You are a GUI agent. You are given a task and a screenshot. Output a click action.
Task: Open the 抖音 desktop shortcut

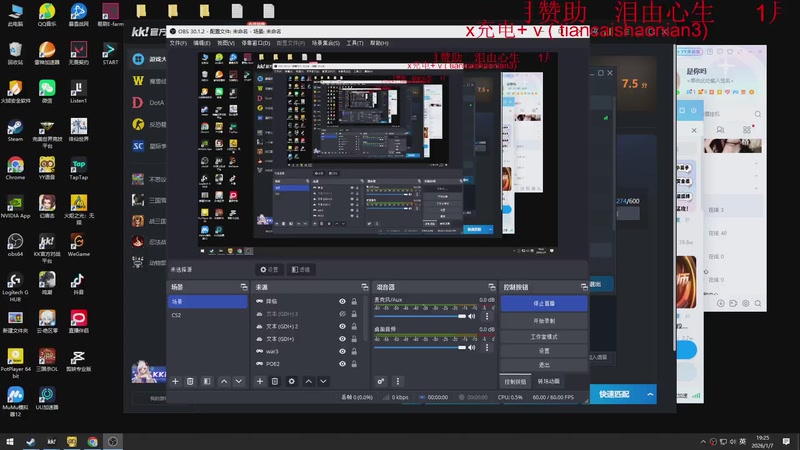pyautogui.click(x=78, y=284)
